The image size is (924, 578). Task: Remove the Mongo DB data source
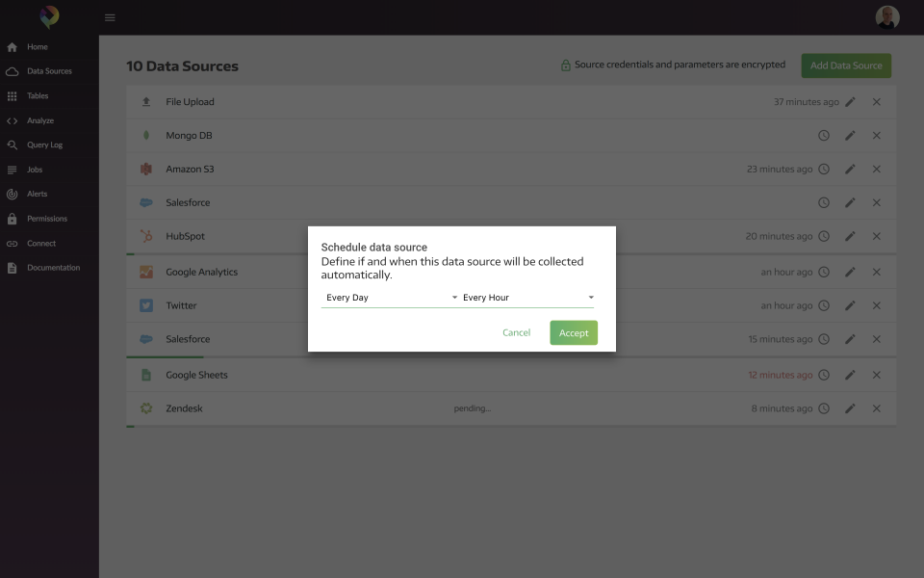click(x=876, y=136)
